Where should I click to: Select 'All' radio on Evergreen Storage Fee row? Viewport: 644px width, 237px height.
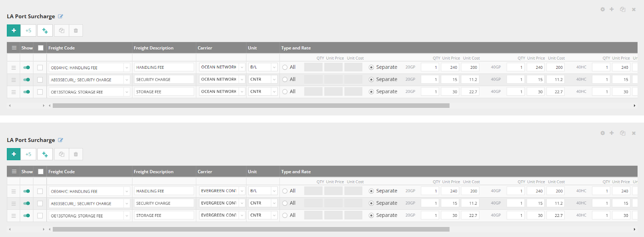(285, 216)
